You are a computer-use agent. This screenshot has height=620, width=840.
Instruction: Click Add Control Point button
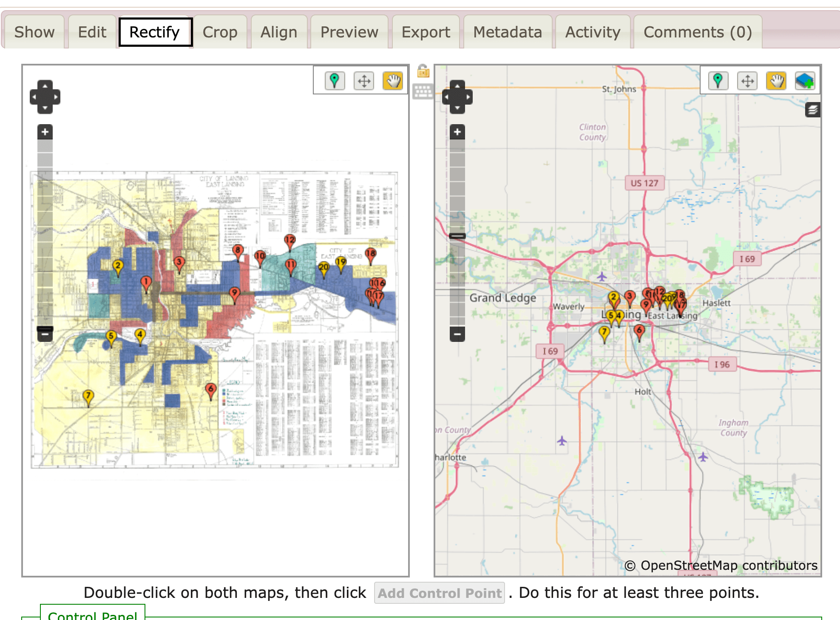pyautogui.click(x=439, y=593)
